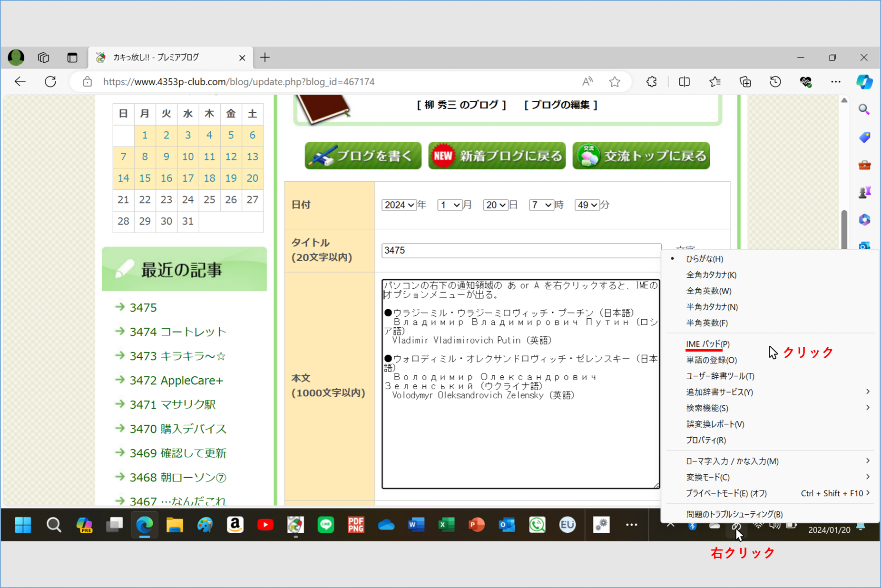The width and height of the screenshot is (881, 588).
Task: Open browser History icon
Action: (x=775, y=82)
